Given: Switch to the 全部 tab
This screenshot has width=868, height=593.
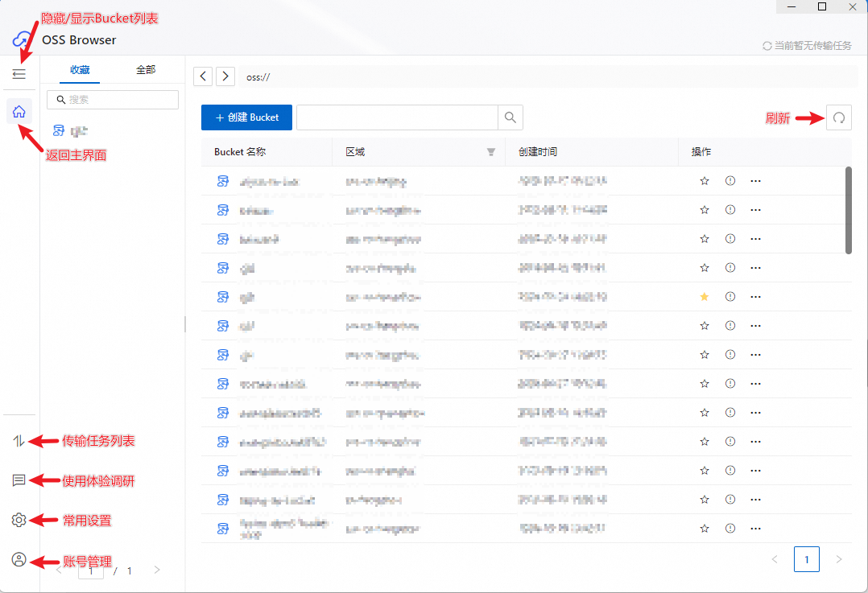Looking at the screenshot, I should pos(146,70).
